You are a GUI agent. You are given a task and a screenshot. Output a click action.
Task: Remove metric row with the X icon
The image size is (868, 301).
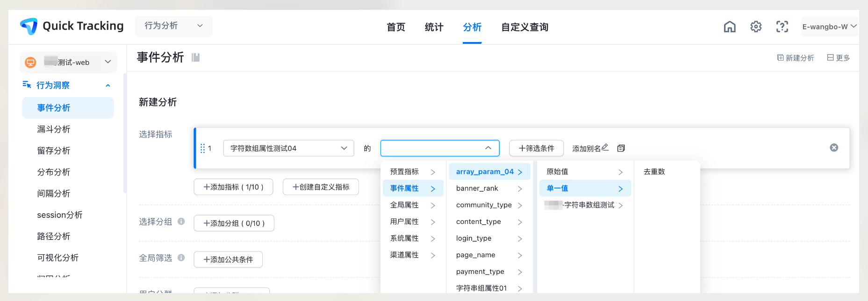[x=834, y=147]
